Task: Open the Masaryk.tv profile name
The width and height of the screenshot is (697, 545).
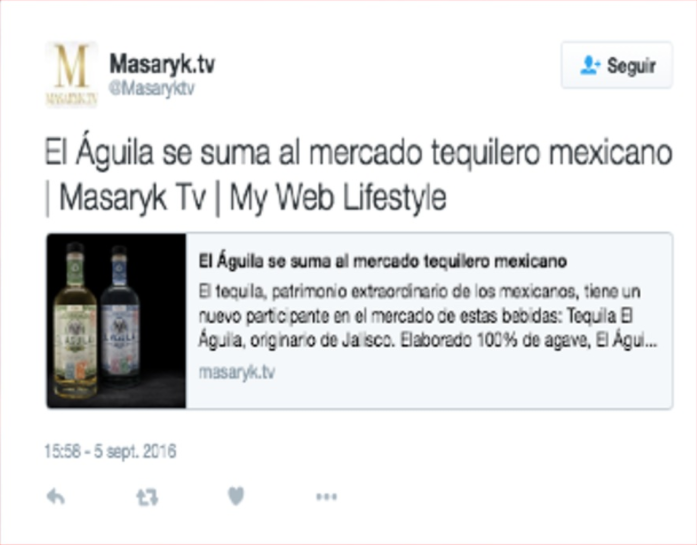Action: point(162,64)
